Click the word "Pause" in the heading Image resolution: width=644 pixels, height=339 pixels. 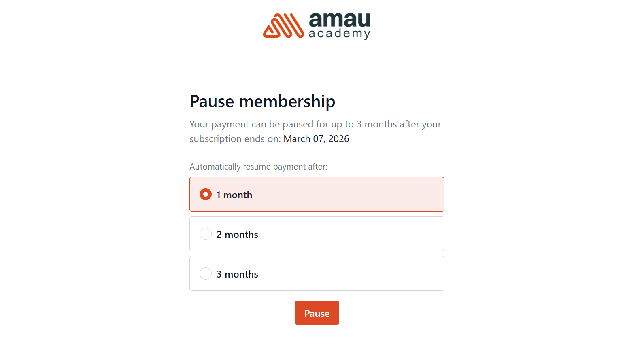(x=212, y=102)
